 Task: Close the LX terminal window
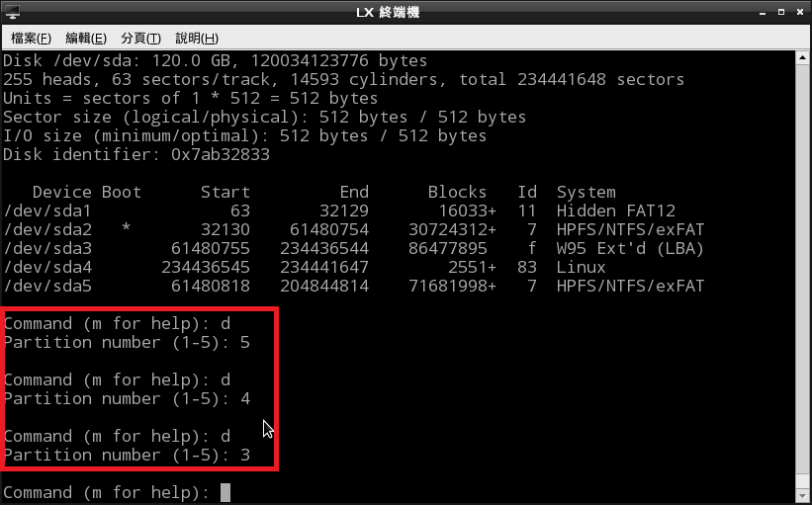[x=798, y=12]
